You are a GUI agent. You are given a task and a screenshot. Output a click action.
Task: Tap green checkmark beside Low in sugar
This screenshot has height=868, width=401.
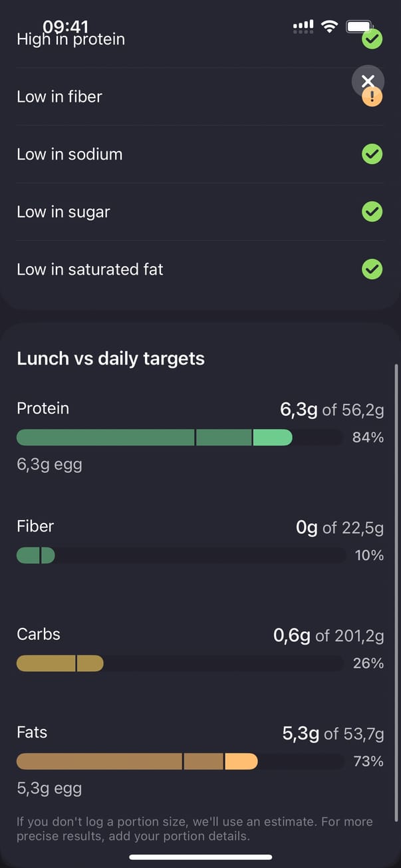[x=372, y=212]
